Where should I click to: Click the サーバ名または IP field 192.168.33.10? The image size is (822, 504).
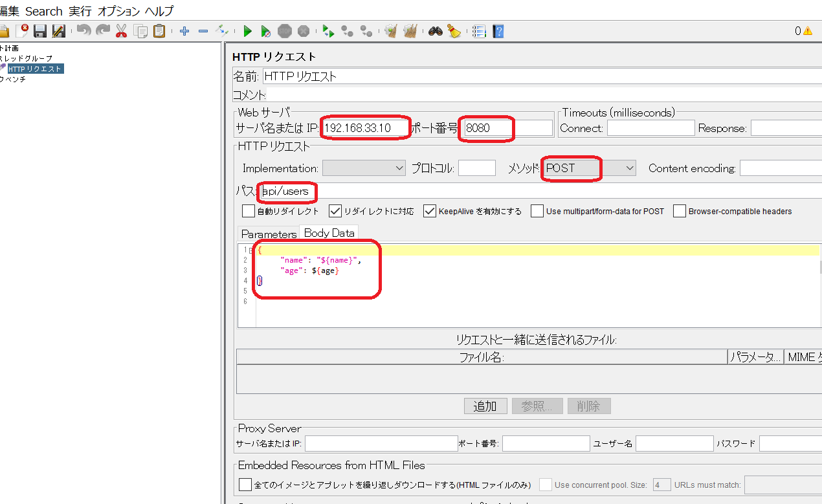point(368,128)
